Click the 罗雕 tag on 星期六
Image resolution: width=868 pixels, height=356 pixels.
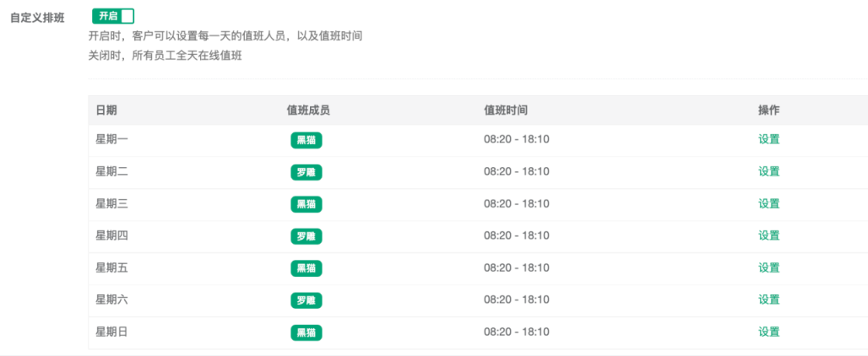[x=306, y=300]
